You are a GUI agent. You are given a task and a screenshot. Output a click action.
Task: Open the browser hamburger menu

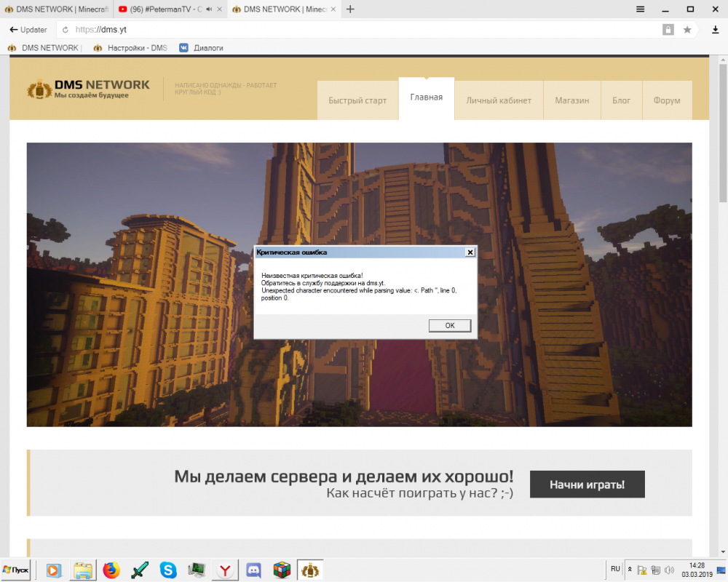coord(640,9)
